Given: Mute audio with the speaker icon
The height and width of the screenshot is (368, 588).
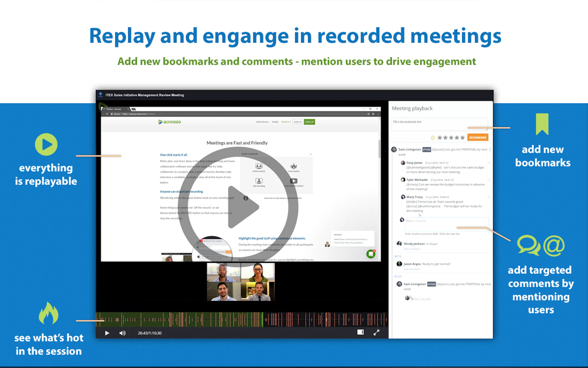Looking at the screenshot, I should [122, 333].
